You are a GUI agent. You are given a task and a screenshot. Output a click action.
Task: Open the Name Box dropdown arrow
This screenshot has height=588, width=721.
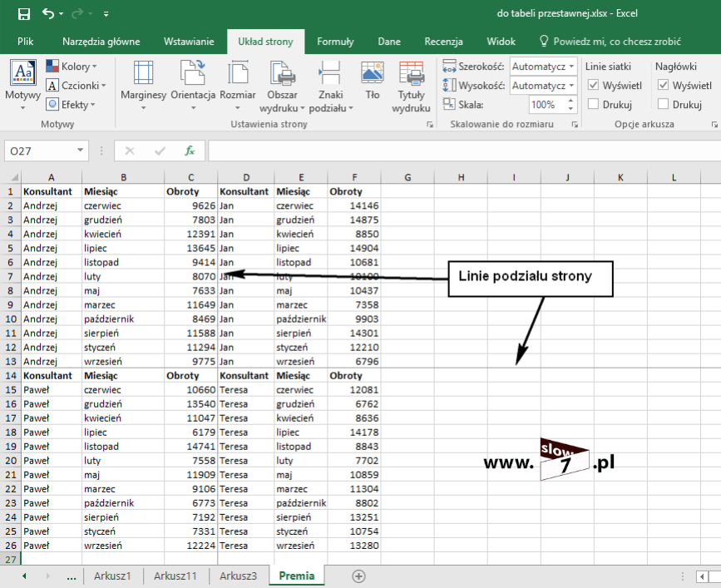pyautogui.click(x=81, y=151)
